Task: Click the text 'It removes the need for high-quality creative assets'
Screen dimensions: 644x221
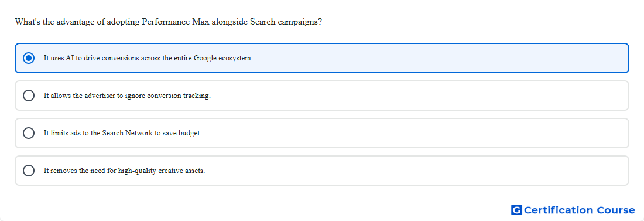Action: [x=125, y=171]
